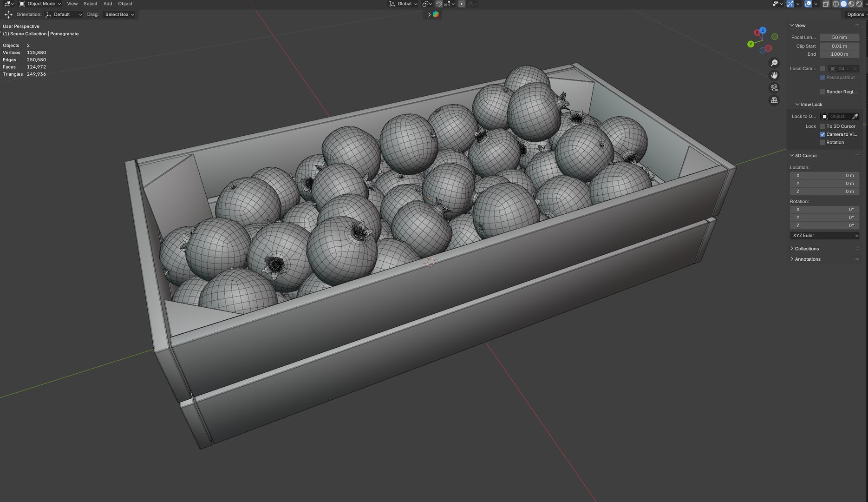This screenshot has width=868, height=502.
Task: Click the pan view hand button
Action: click(774, 75)
